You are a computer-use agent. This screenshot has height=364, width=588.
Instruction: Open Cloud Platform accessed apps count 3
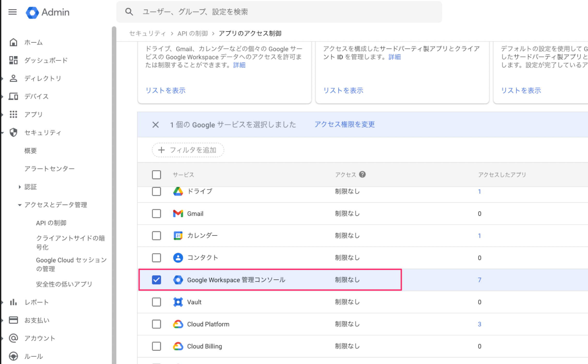click(479, 324)
